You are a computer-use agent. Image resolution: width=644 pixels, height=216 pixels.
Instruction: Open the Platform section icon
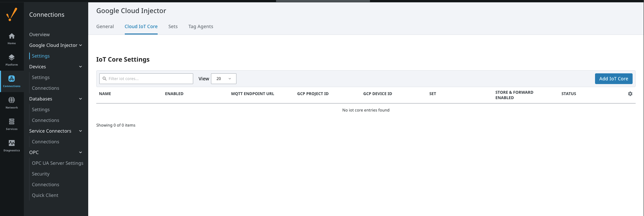click(x=12, y=60)
